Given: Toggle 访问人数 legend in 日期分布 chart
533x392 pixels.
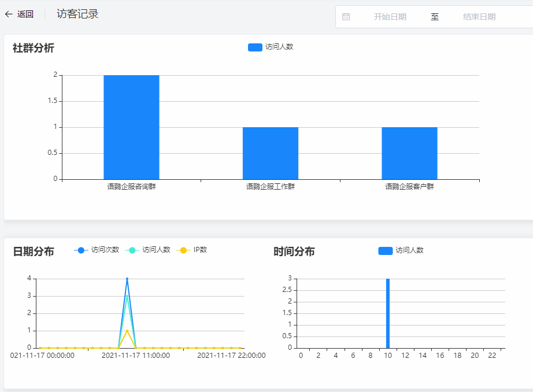Looking at the screenshot, I should tap(148, 250).
